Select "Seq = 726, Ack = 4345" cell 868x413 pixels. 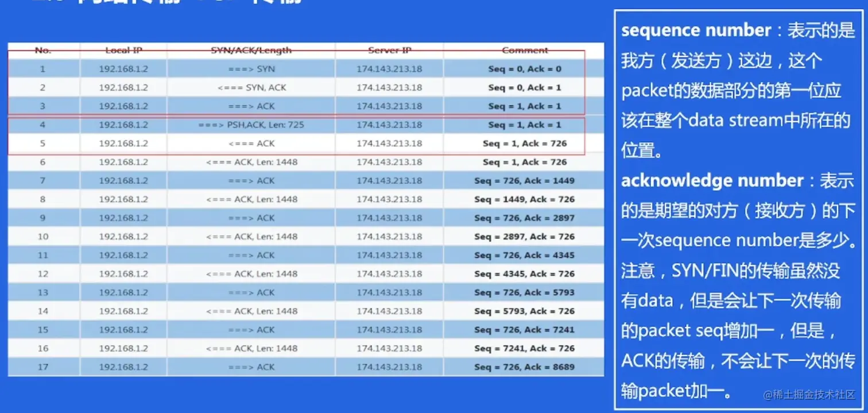[525, 255]
